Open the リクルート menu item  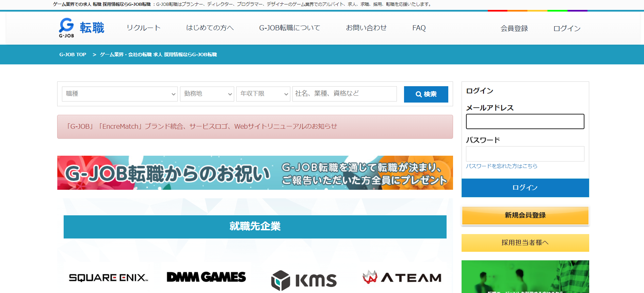point(143,28)
